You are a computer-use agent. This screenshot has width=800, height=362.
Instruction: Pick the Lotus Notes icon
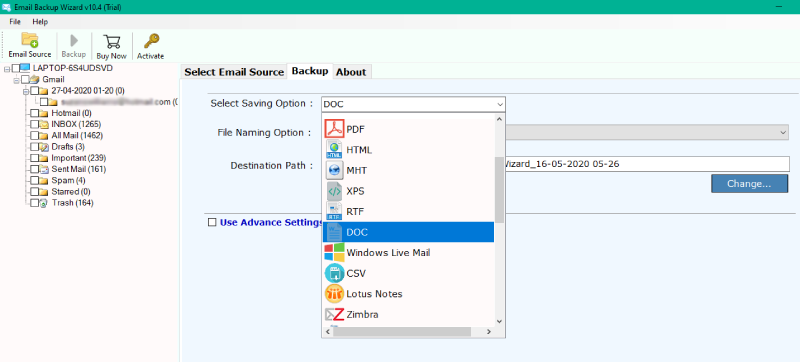click(335, 294)
